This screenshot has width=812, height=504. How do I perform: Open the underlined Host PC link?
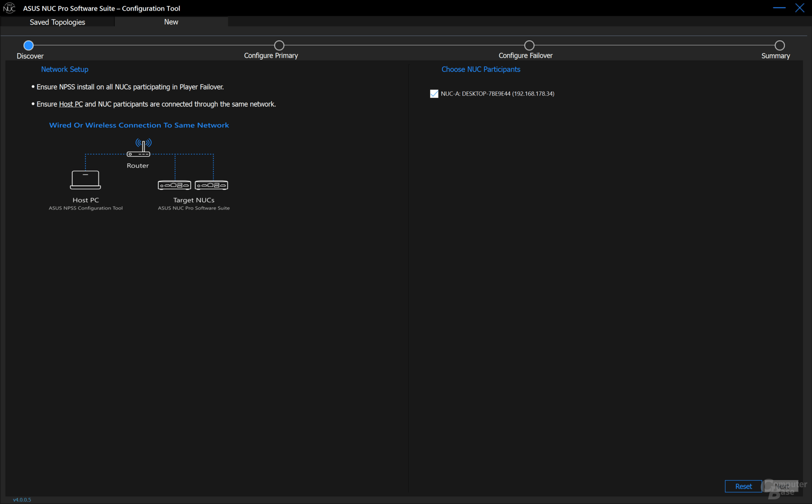pos(71,104)
